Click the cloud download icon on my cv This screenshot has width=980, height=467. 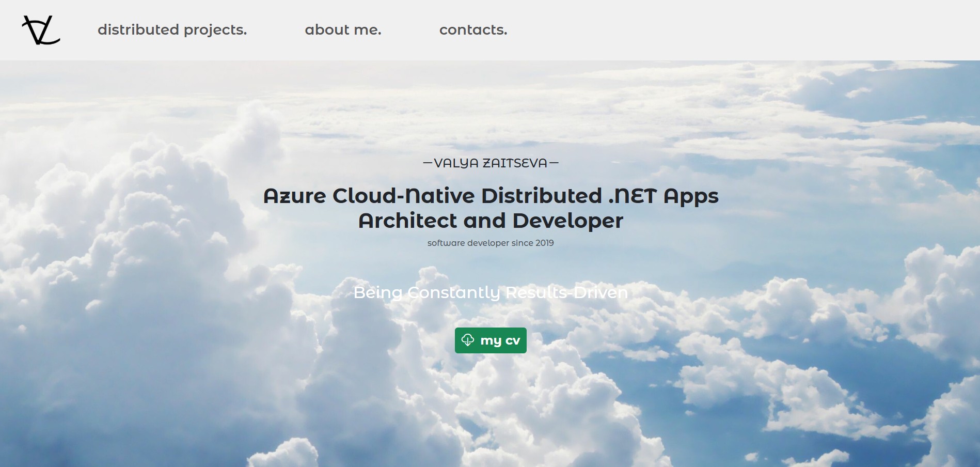click(468, 340)
